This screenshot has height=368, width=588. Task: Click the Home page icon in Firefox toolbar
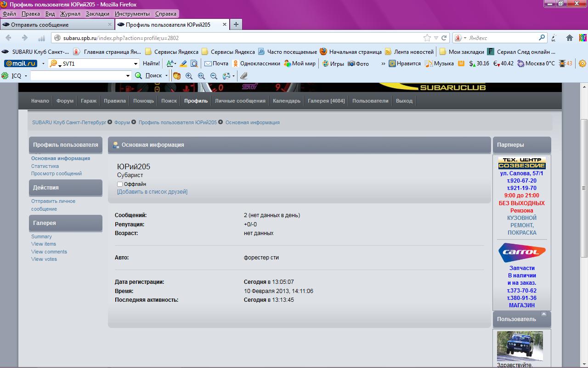tap(570, 38)
